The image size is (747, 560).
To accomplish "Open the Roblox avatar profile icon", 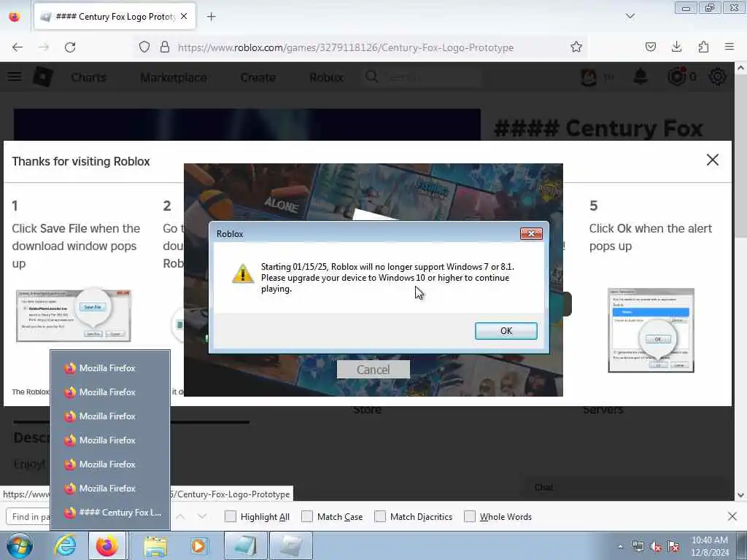I will pos(589,77).
